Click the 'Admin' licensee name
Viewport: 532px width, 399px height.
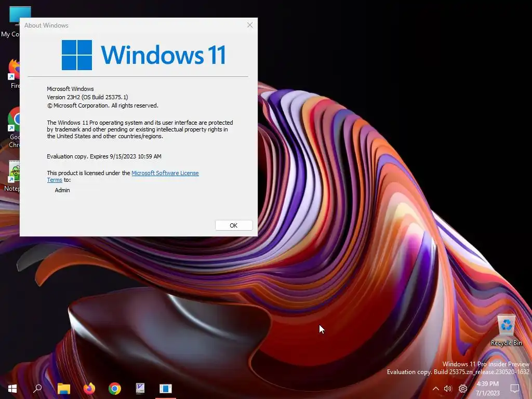coord(62,190)
